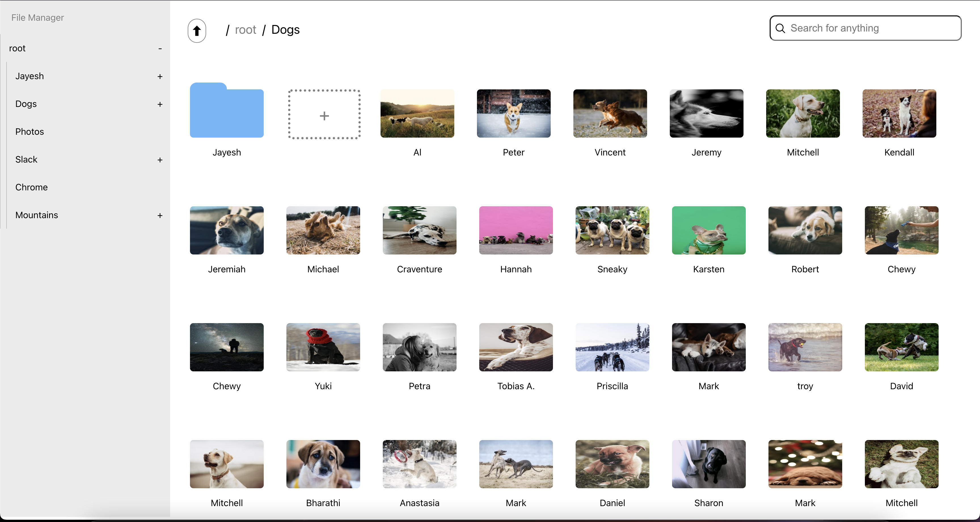Open the Yuki red-hat dog photo
The height and width of the screenshot is (522, 980).
[323, 347]
